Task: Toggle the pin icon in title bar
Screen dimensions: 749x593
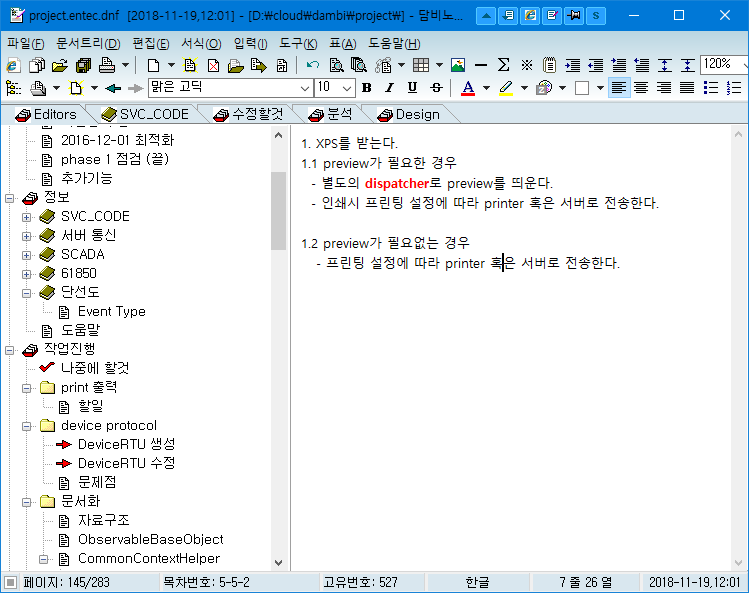Action: tap(573, 16)
